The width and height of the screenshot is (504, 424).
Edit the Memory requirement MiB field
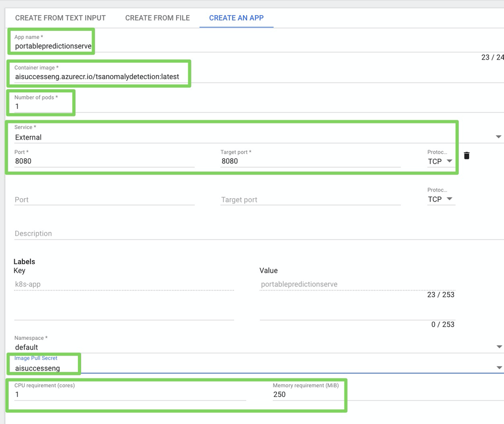click(308, 394)
